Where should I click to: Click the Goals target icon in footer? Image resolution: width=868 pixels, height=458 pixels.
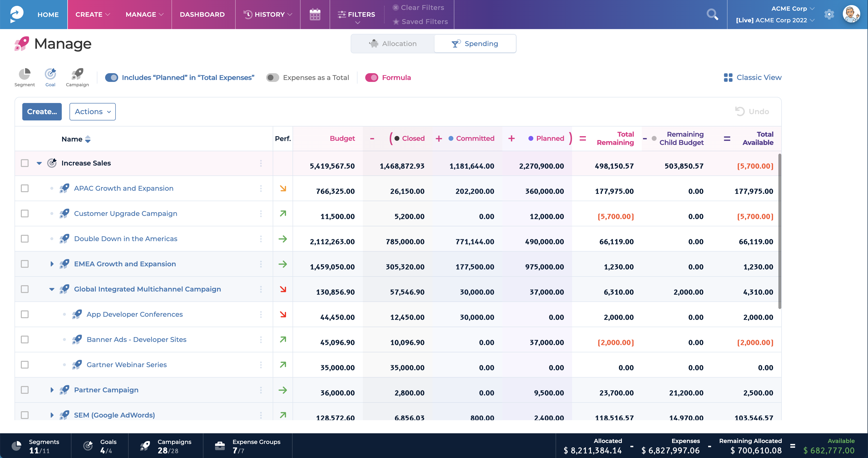tap(88, 446)
